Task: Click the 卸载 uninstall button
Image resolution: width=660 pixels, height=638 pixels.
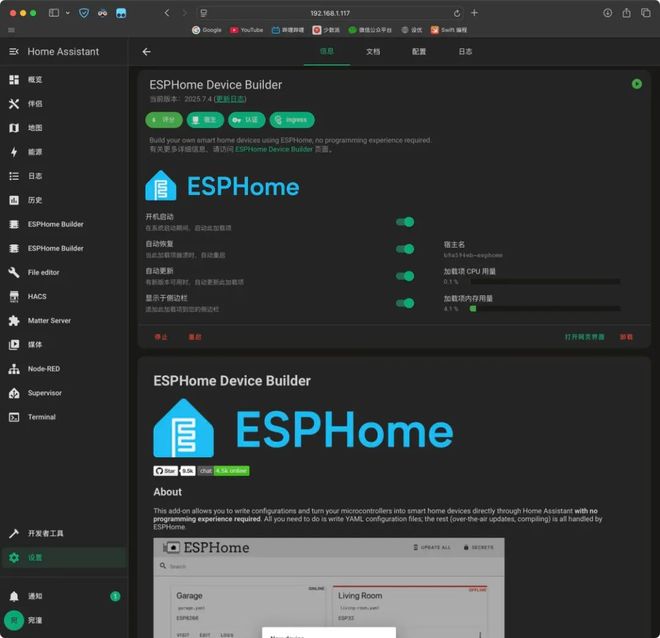Action: 626,337
